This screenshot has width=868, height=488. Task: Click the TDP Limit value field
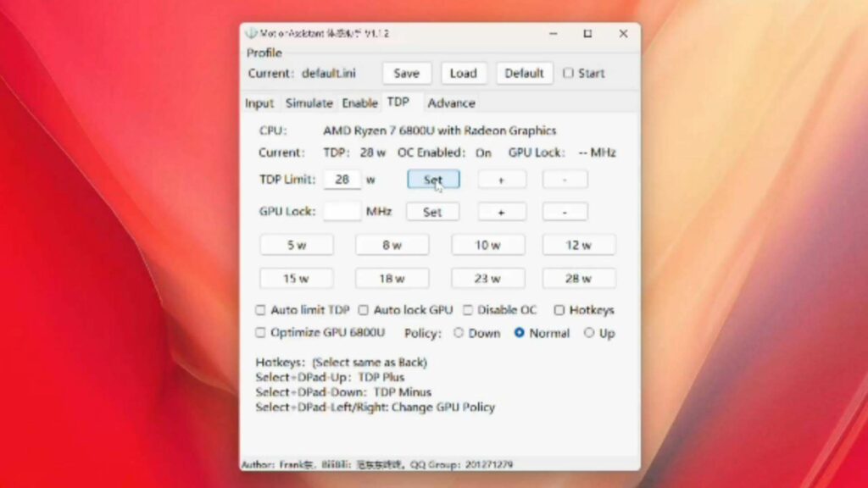point(342,180)
